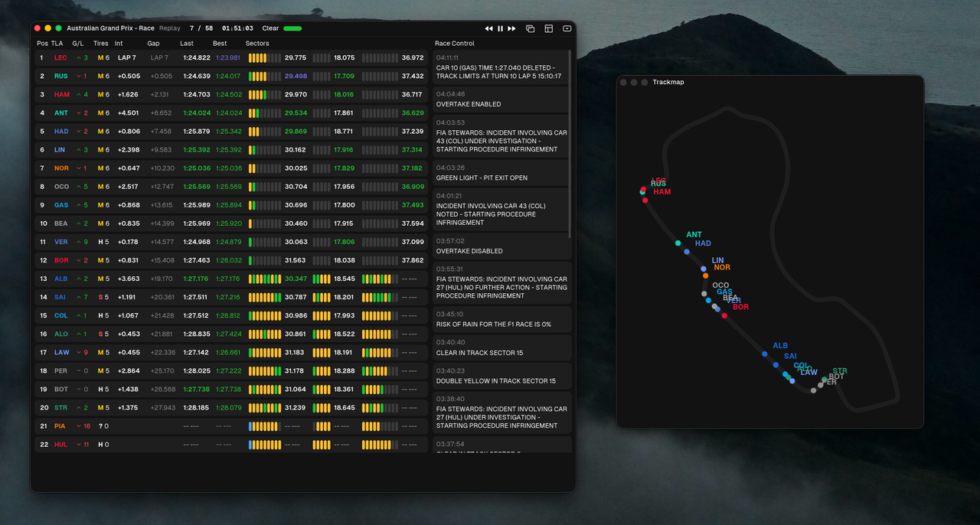Click the lap counter 7 / 58
Screen dimensions: 980x525
pos(202,28)
